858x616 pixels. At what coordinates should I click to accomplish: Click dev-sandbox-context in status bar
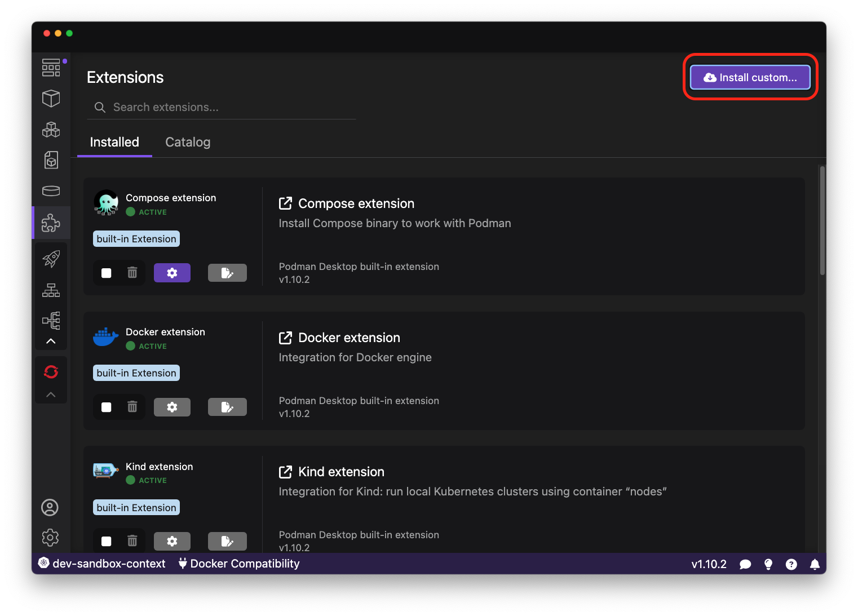point(102,564)
